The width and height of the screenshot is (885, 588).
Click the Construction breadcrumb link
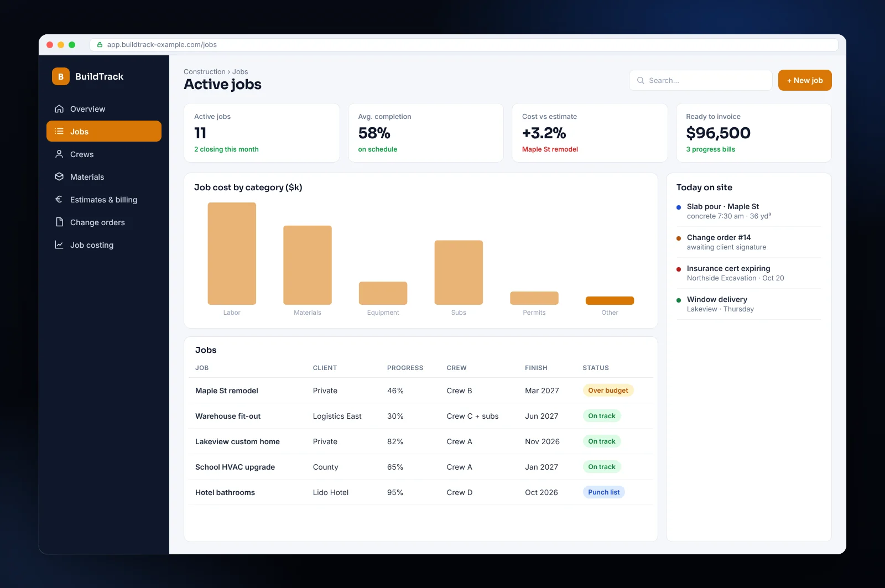[x=205, y=72]
